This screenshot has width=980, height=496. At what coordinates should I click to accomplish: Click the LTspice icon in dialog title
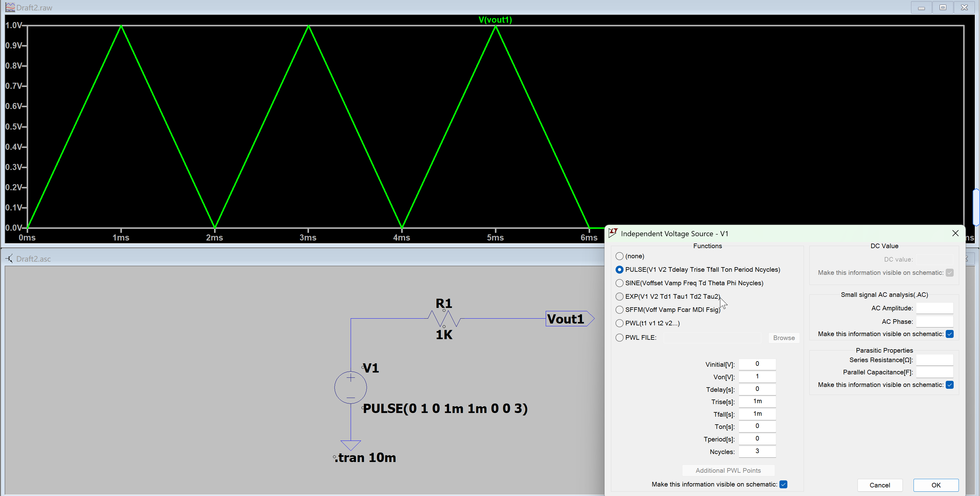coord(613,233)
